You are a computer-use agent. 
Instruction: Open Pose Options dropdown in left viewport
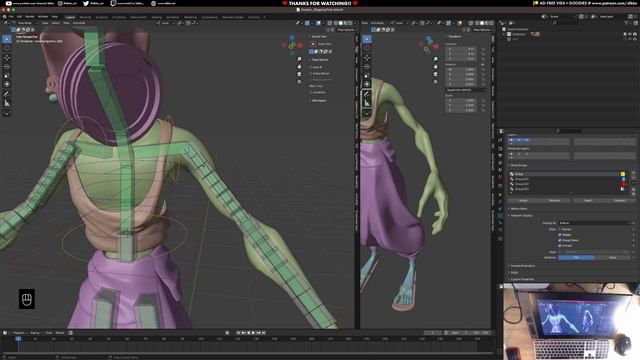click(x=346, y=30)
